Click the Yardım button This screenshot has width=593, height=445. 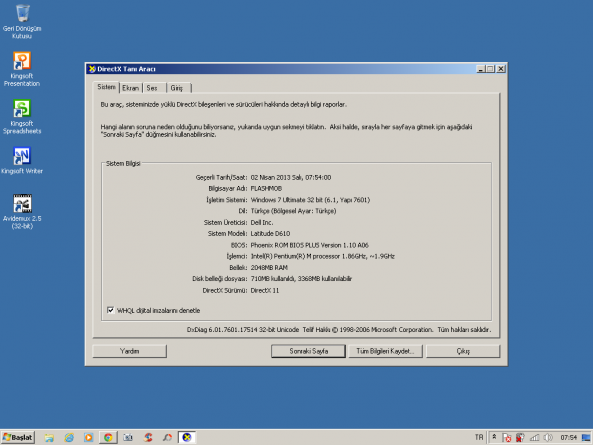[x=129, y=351]
